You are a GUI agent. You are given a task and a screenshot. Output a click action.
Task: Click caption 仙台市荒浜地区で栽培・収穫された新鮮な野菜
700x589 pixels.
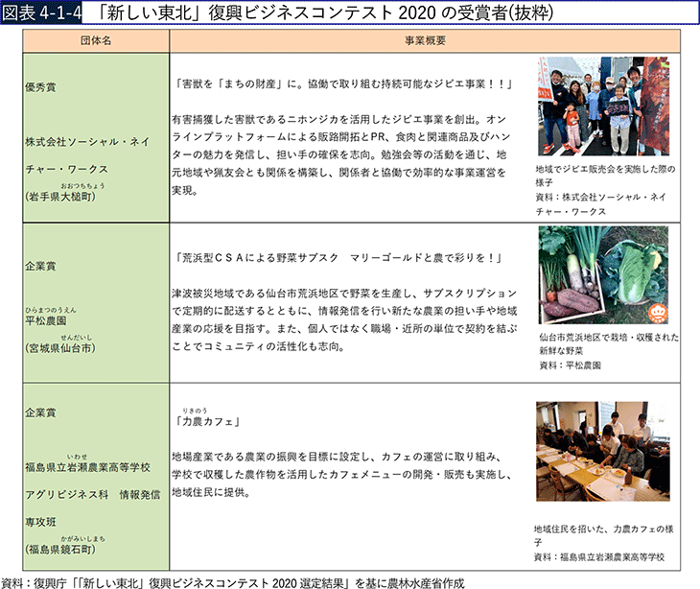609,343
